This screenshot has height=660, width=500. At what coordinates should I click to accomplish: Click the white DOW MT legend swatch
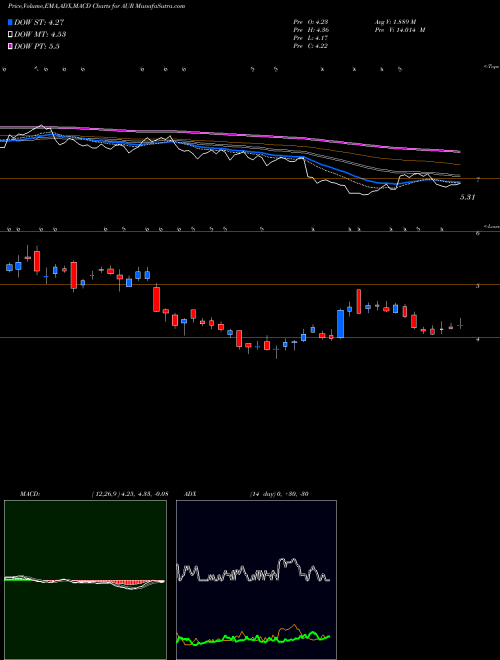(10, 34)
